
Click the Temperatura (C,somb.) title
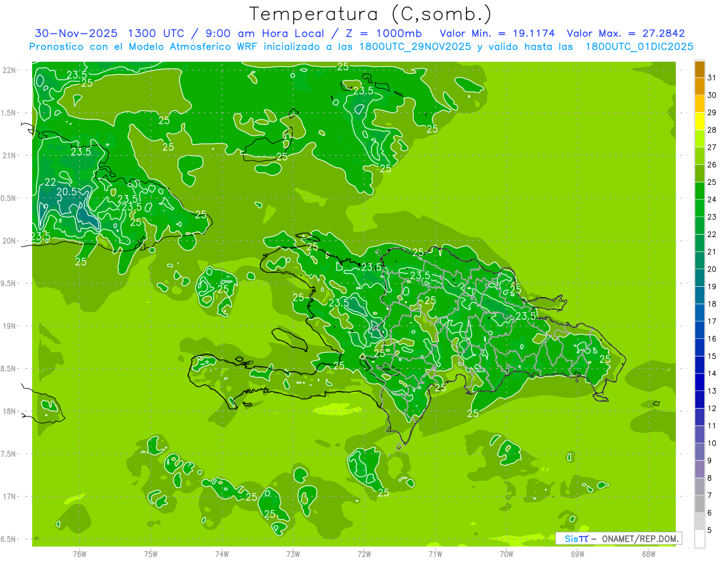371,13
